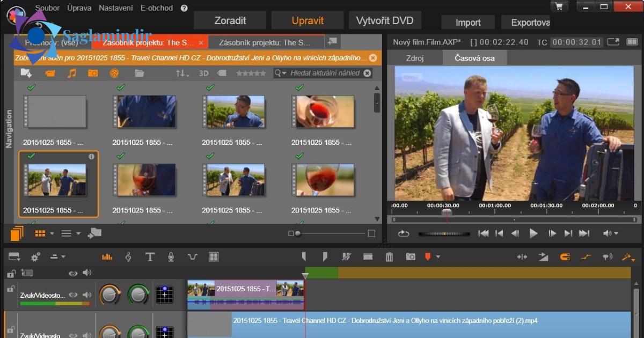Open the Nastavení menu
The height and width of the screenshot is (338, 644).
116,8
